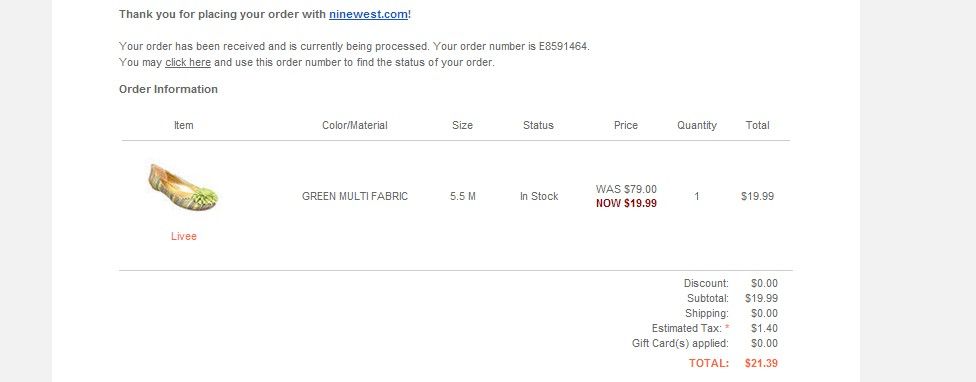This screenshot has height=382, width=976.
Task: Click the Total column header
Action: click(x=758, y=125)
